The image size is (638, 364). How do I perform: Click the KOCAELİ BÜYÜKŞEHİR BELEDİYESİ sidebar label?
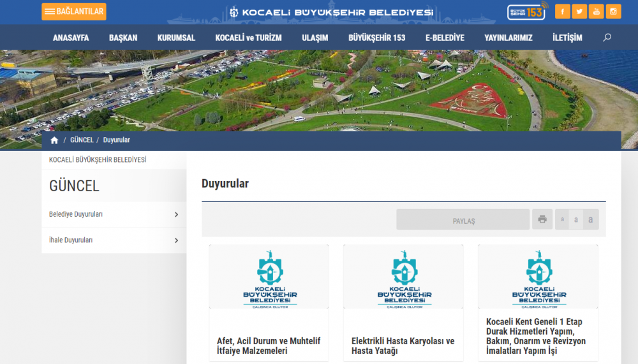coord(98,160)
